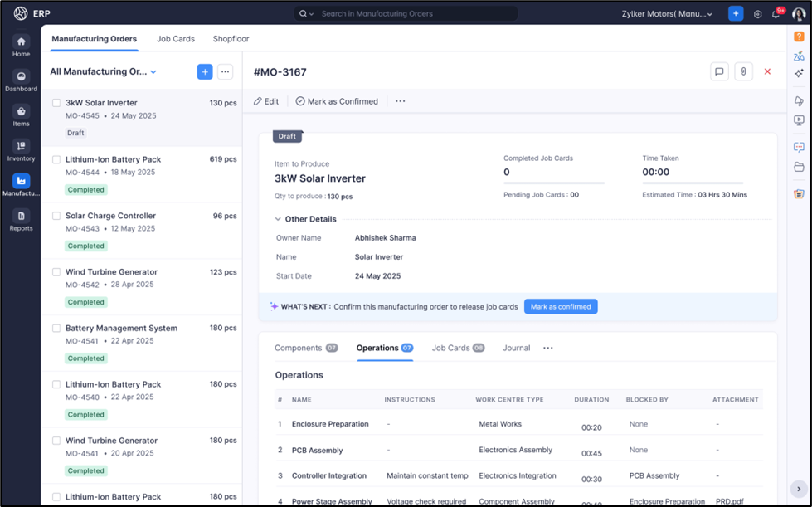This screenshot has height=507, width=812.
Task: Open the Zylker Motors organization dropdown
Action: point(668,14)
